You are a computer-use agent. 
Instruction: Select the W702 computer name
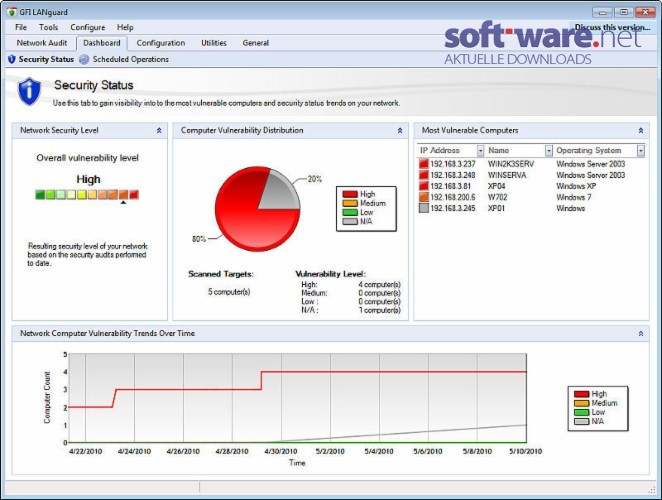click(497, 197)
